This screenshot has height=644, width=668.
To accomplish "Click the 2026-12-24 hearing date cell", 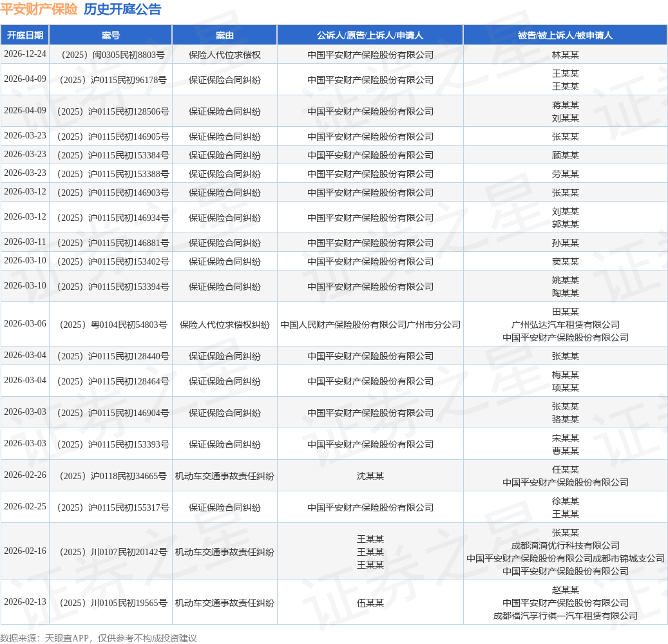I will point(25,54).
